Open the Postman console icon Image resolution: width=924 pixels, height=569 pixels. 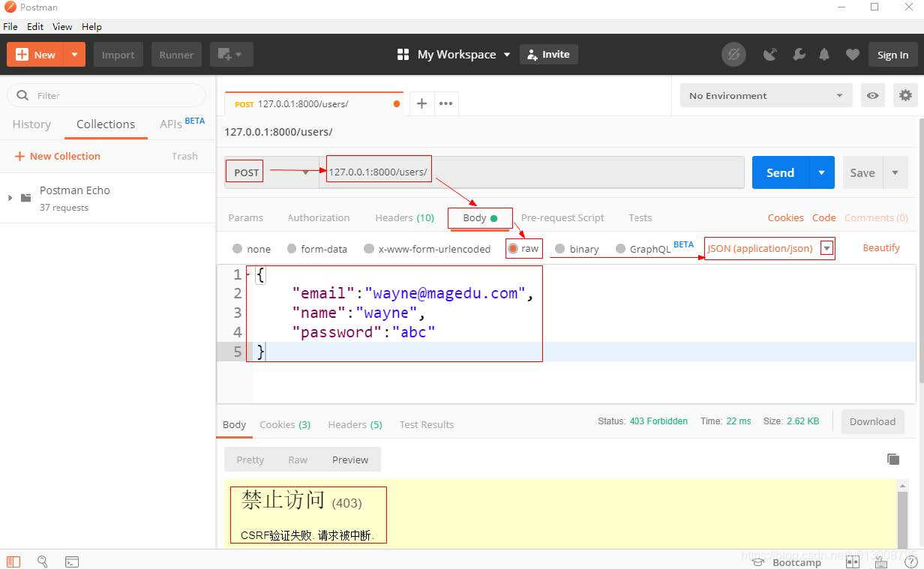point(72,562)
